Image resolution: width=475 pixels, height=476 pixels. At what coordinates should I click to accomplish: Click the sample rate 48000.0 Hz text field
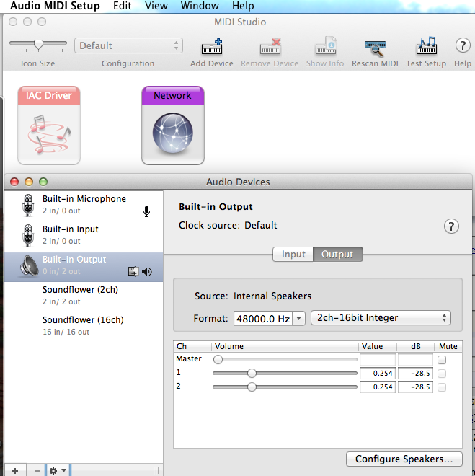pos(263,319)
